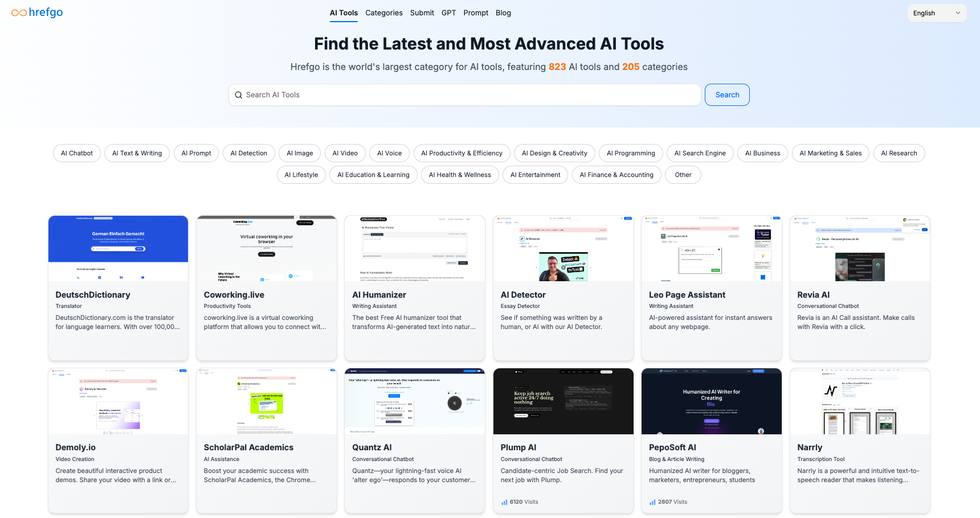Open the PepoSoft AI screenshot thumbnail
980x518 pixels.
[x=712, y=401]
